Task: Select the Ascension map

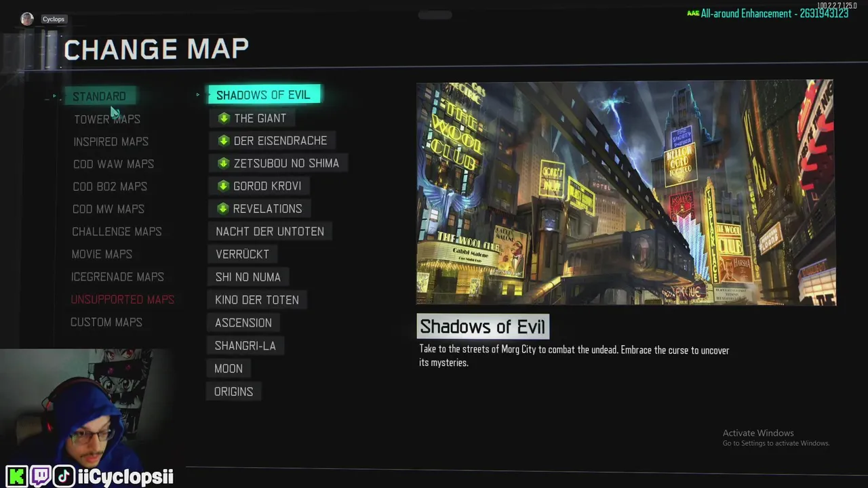Action: click(243, 323)
